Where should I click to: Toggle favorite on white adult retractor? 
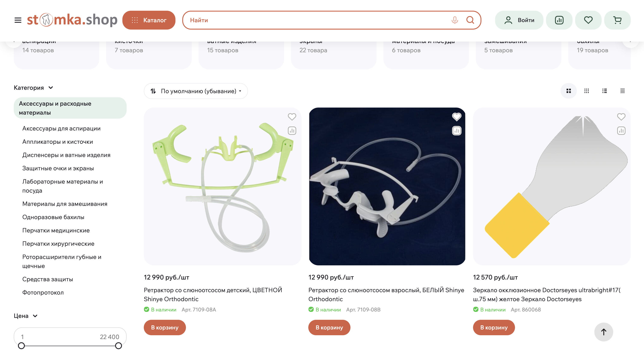[x=457, y=117]
